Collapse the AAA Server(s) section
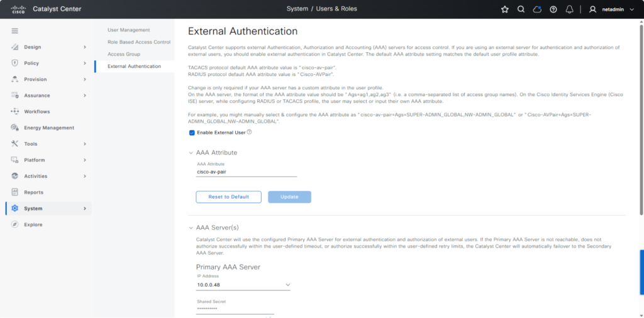Image resolution: width=644 pixels, height=318 pixels. point(191,228)
